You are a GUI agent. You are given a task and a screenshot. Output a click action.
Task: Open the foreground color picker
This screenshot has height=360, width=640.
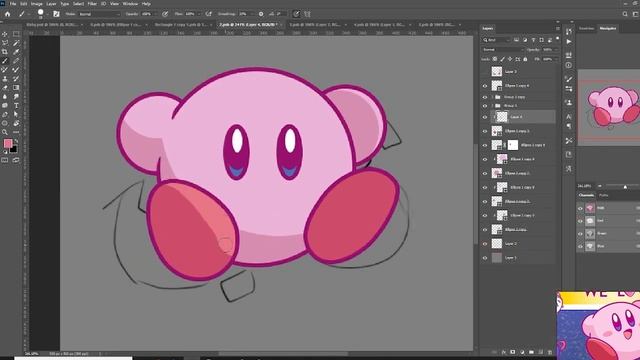click(x=8, y=143)
